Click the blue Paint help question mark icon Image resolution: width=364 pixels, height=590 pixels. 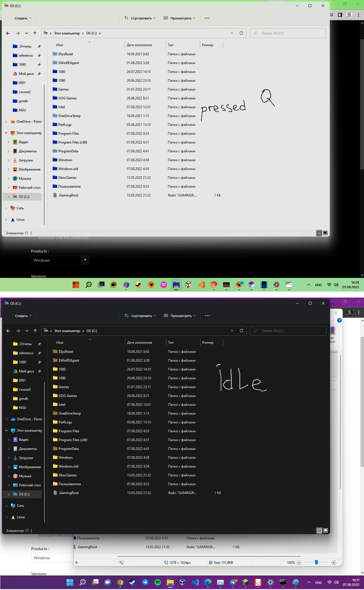(x=340, y=320)
